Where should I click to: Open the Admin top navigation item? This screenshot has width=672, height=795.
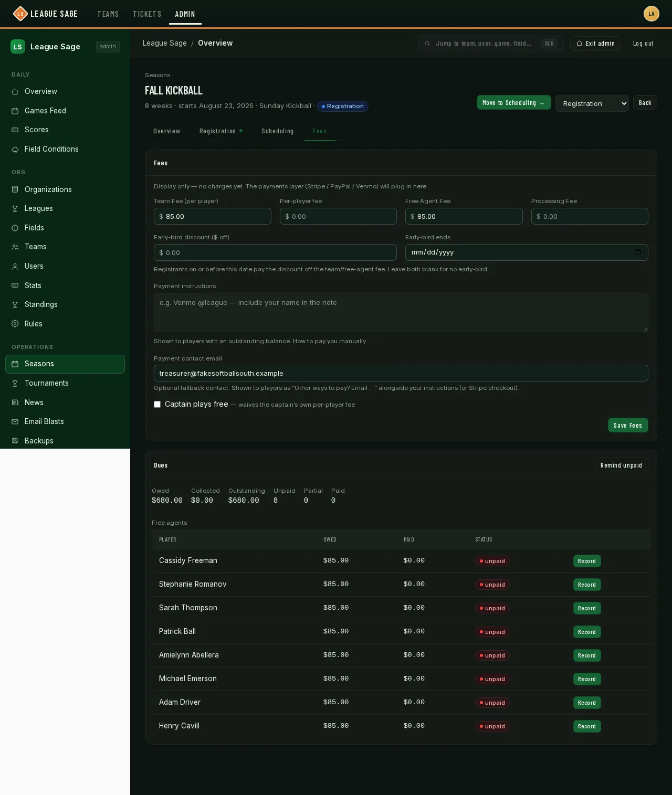[185, 14]
